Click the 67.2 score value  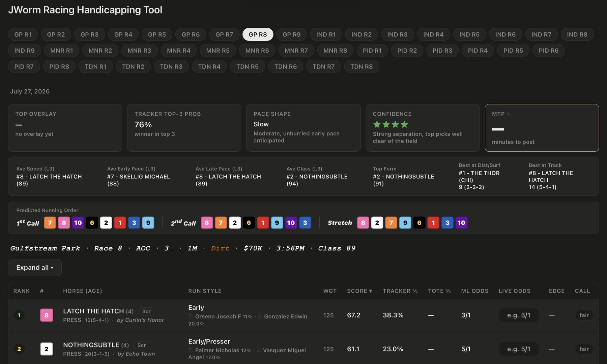(x=354, y=315)
